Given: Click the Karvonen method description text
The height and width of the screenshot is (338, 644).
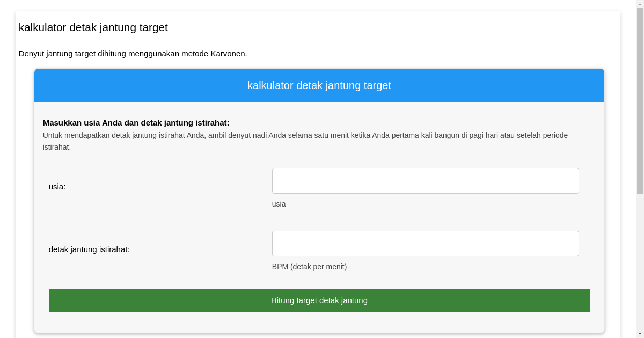Looking at the screenshot, I should (133, 54).
